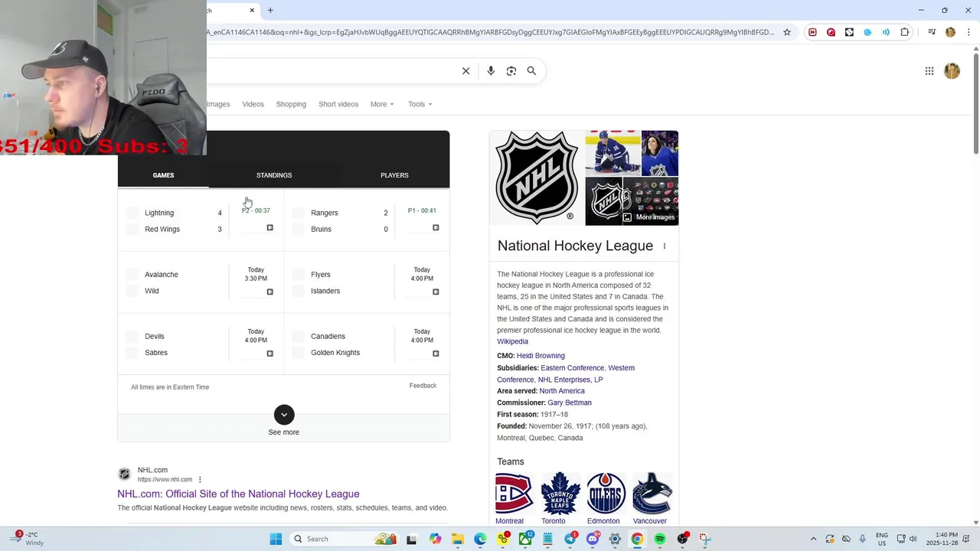Open Spotify from the taskbar
980x551 pixels.
pos(660,539)
